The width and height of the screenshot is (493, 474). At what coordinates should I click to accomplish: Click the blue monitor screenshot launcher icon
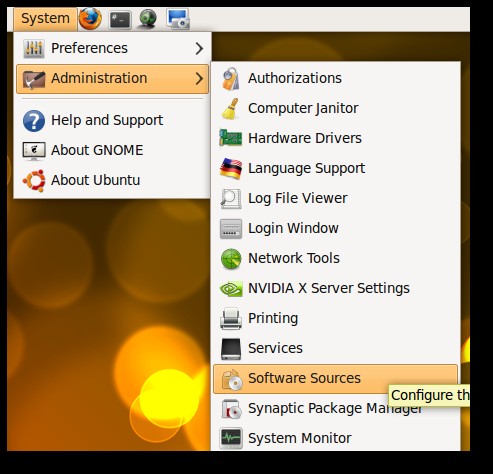[178, 19]
